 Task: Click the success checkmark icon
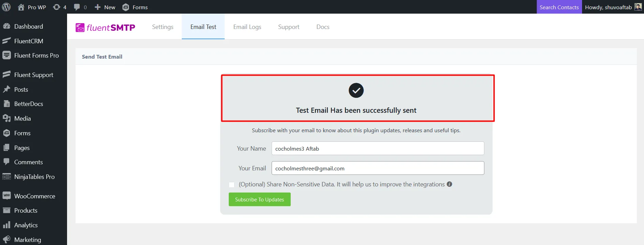click(356, 90)
